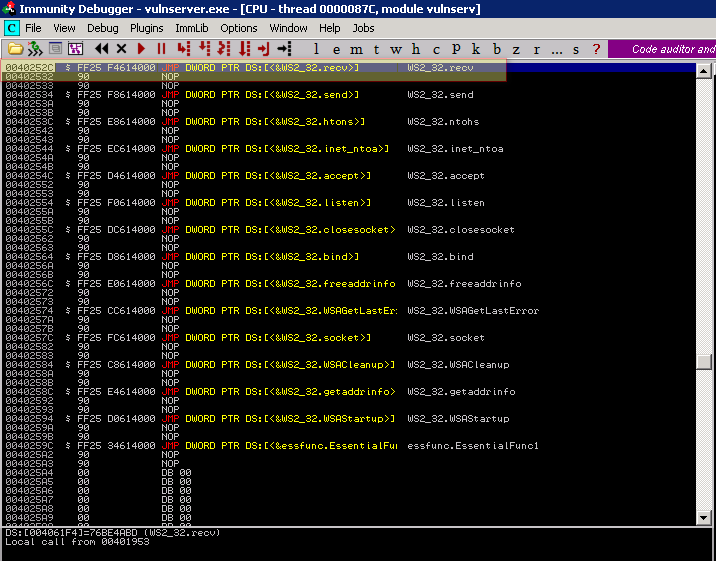Click the red question mark help icon
Screen dimensions: 716x561
point(596,49)
